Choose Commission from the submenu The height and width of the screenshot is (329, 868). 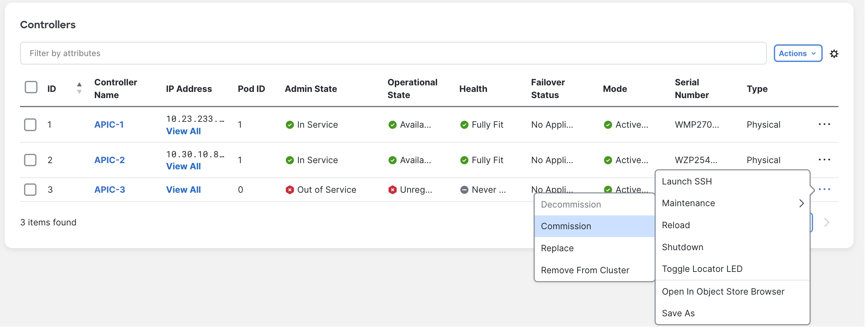pyautogui.click(x=566, y=226)
